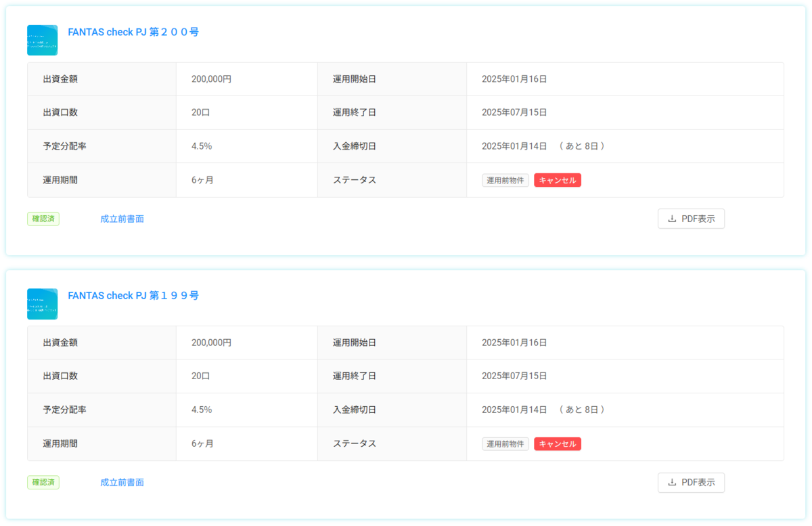Open FANTAS check PJ 第１９９号 thumbnail
This screenshot has width=812, height=526.
point(42,304)
